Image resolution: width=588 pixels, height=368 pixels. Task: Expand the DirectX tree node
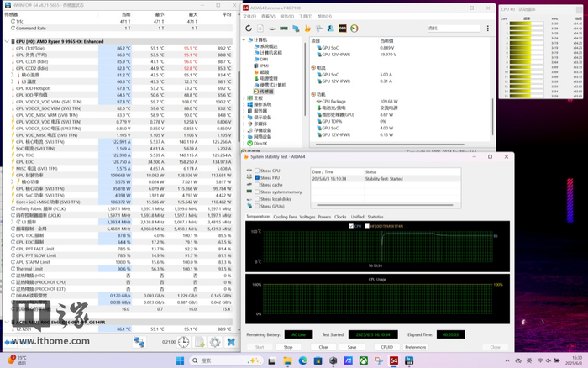click(245, 144)
